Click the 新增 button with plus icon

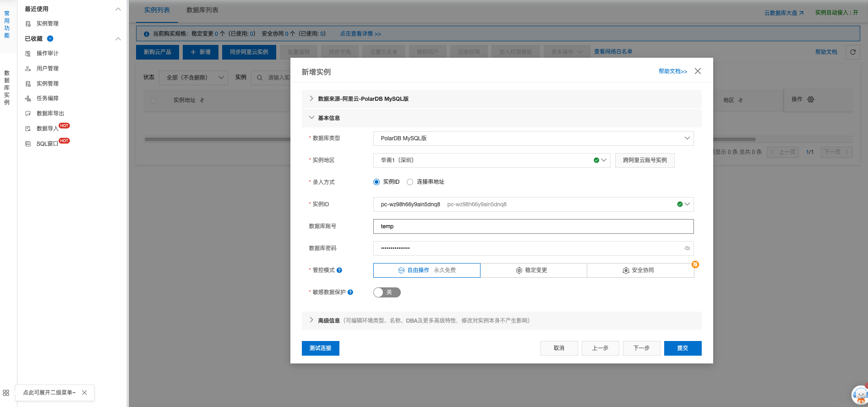click(201, 52)
